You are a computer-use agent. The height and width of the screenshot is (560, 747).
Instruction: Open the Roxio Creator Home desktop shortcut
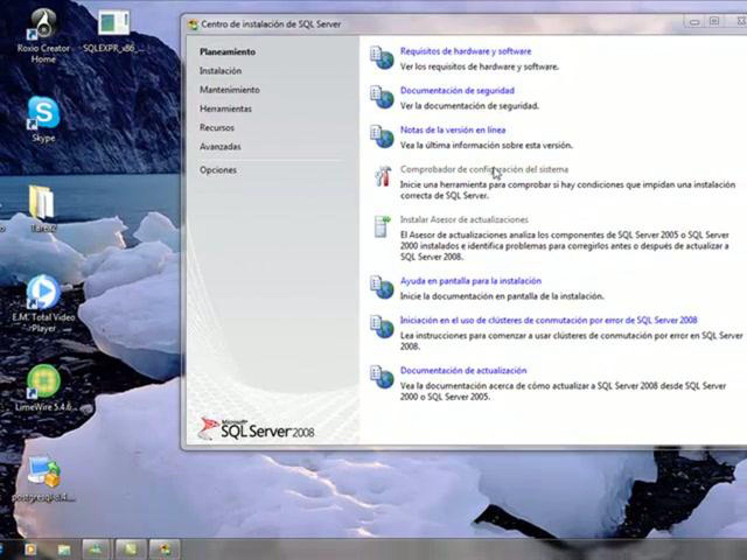point(44,35)
